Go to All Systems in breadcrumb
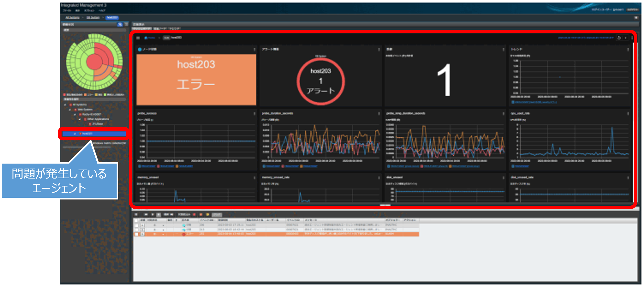This screenshot has height=287, width=644. click(72, 17)
